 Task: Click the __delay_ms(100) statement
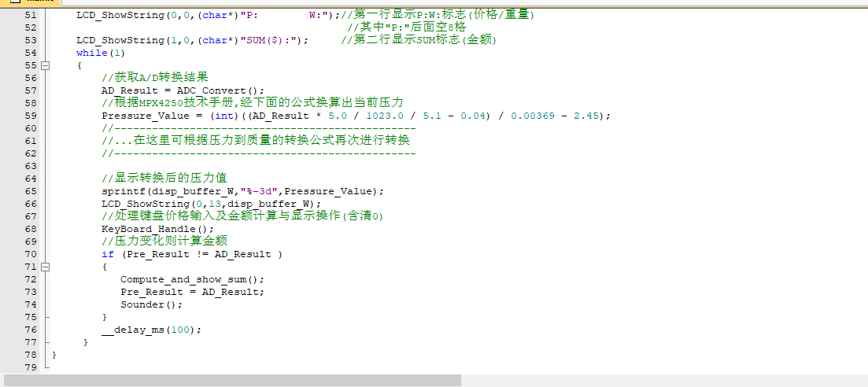[x=151, y=330]
